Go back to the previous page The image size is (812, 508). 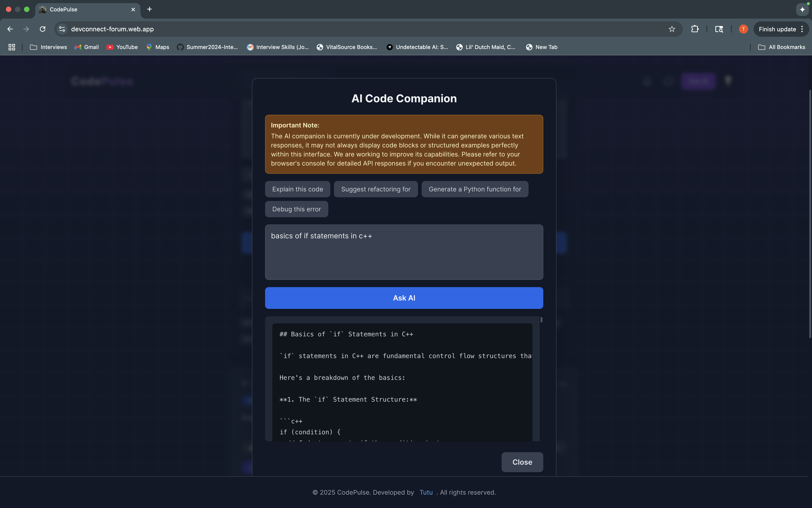10,29
